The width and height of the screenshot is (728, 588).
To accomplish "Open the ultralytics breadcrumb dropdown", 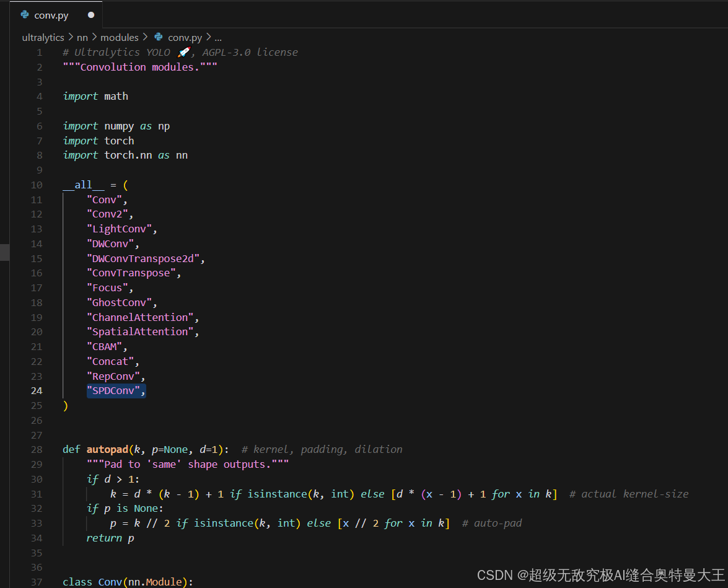I will coord(43,37).
